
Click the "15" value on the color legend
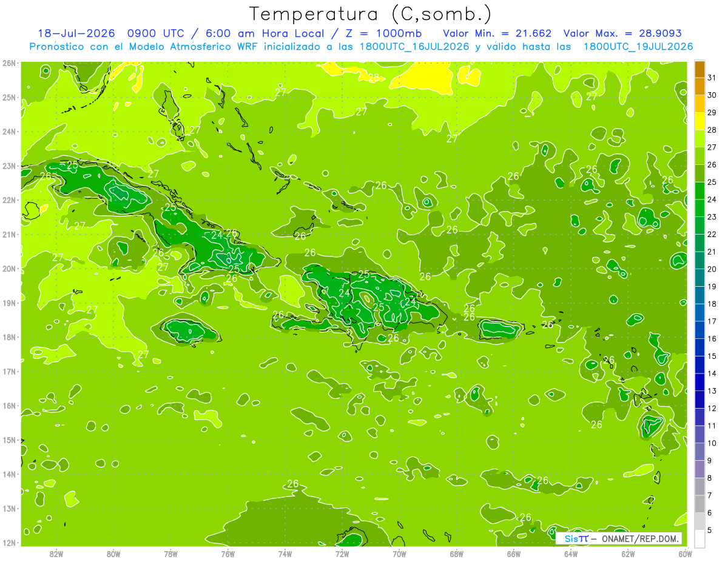pyautogui.click(x=712, y=356)
